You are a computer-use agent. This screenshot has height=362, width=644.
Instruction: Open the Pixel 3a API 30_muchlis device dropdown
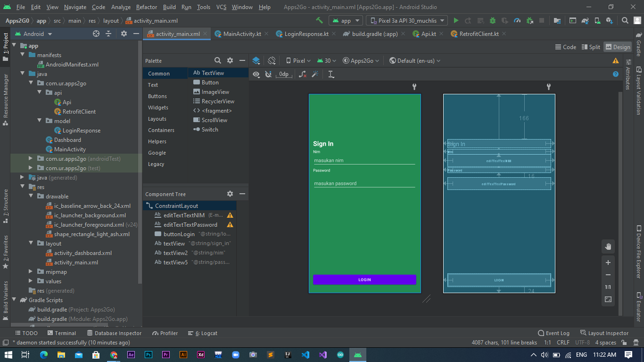(408, 20)
